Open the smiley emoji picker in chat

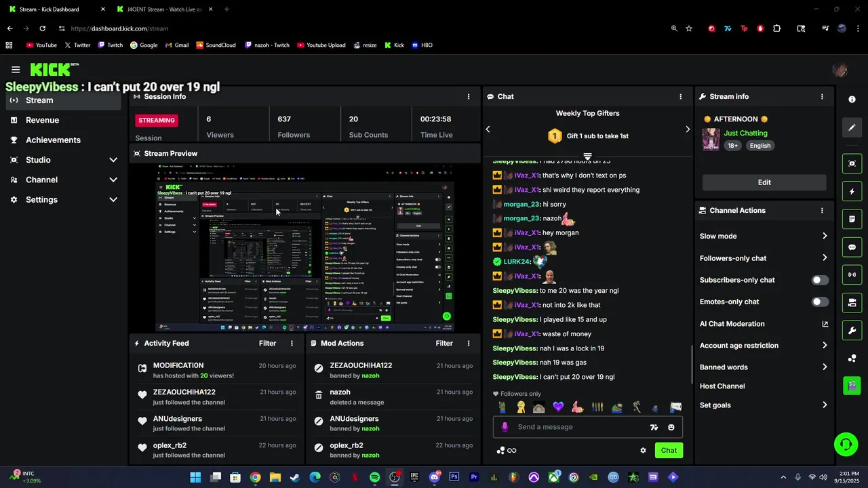click(671, 427)
